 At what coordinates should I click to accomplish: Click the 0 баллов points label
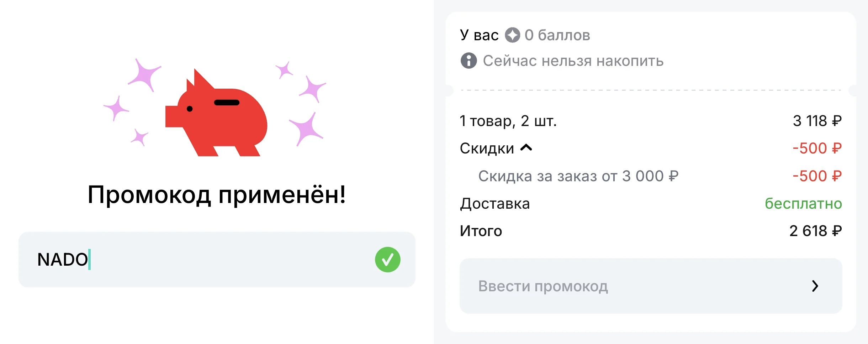coord(557,35)
